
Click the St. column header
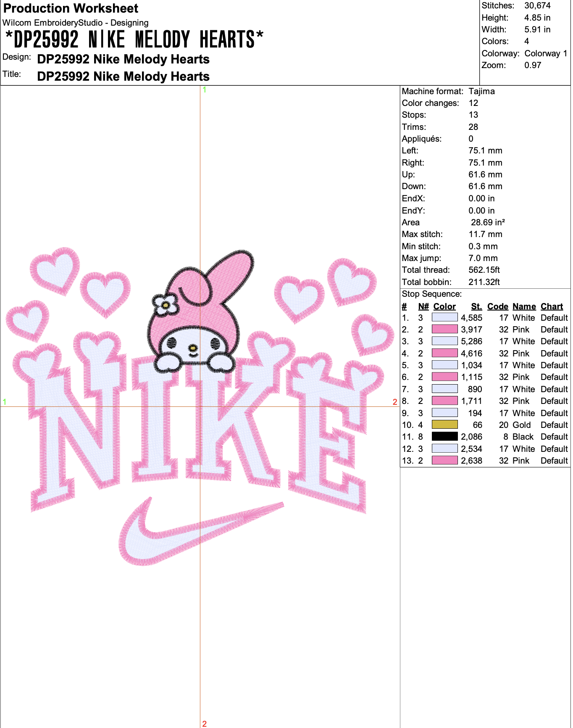point(476,306)
